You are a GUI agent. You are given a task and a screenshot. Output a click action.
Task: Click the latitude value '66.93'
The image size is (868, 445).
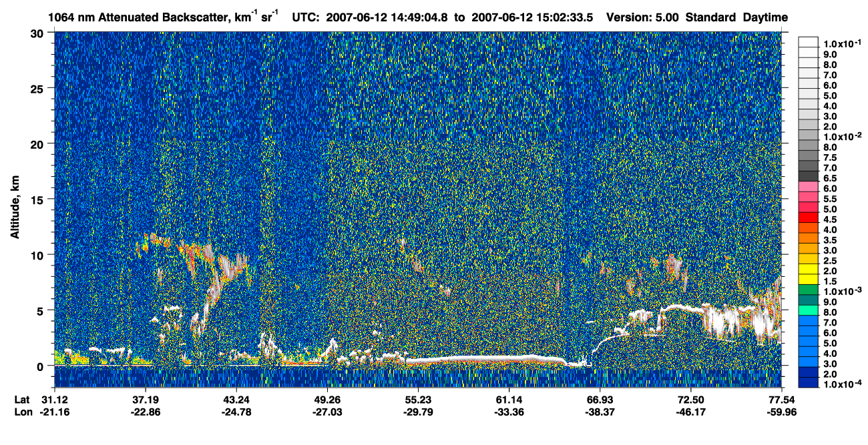600,400
